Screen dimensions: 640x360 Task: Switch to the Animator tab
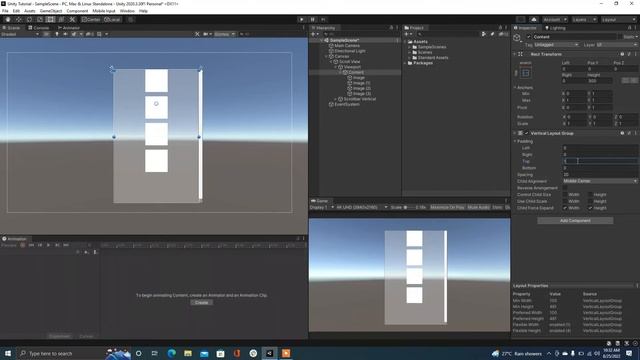tap(69, 28)
